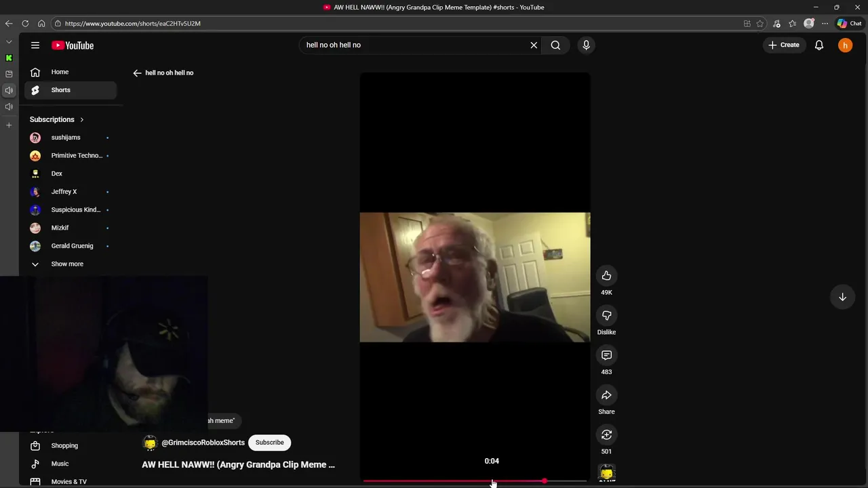Go back in the browser
The width and height of the screenshot is (868, 488).
point(9,24)
